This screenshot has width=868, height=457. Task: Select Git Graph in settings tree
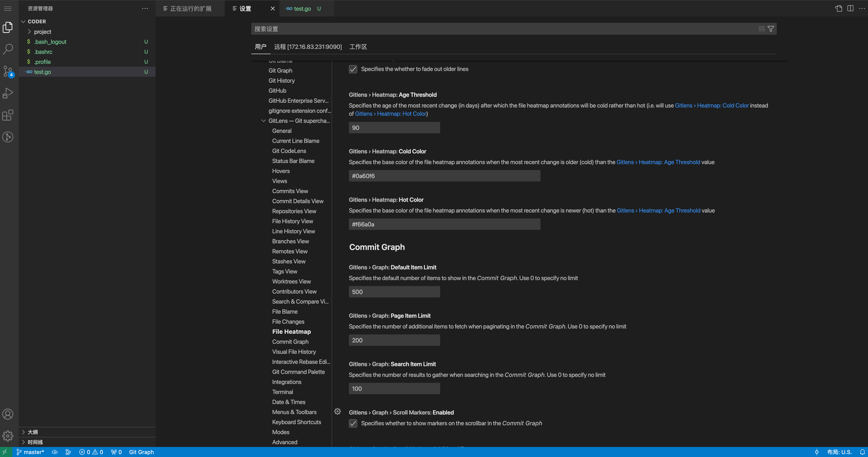tap(280, 71)
